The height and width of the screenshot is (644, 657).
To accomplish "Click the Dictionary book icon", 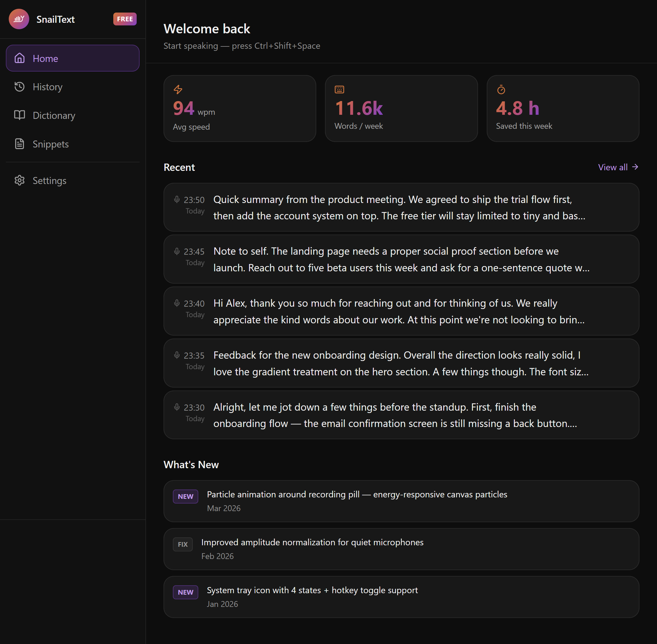I will [x=20, y=115].
